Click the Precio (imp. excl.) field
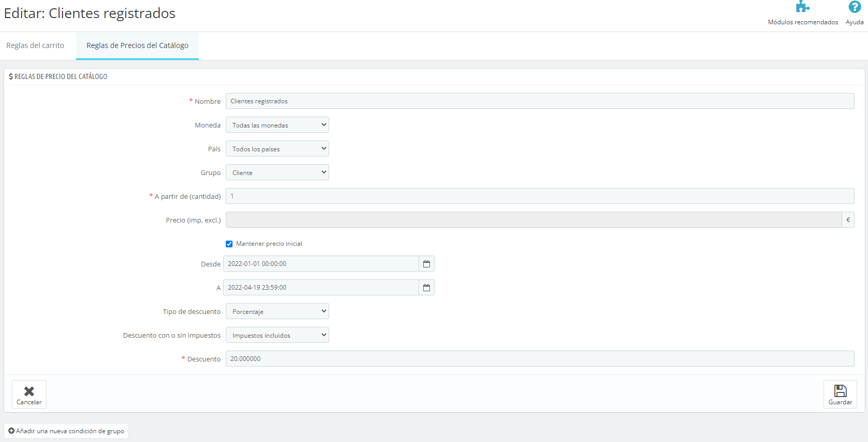Image resolution: width=868 pixels, height=442 pixels. click(534, 220)
